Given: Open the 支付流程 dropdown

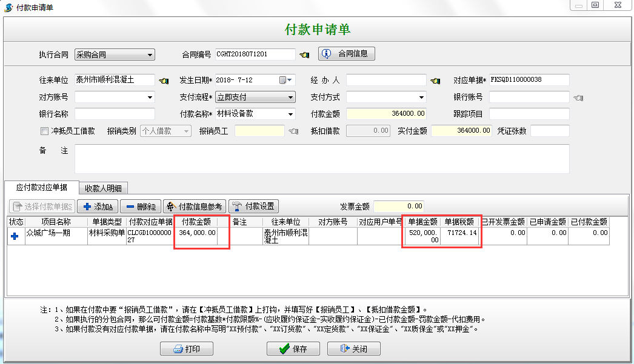Looking at the screenshot, I should point(290,98).
